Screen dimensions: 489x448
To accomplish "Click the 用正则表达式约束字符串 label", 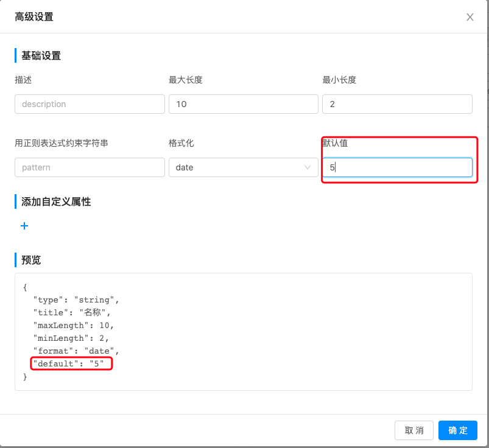I will [62, 144].
